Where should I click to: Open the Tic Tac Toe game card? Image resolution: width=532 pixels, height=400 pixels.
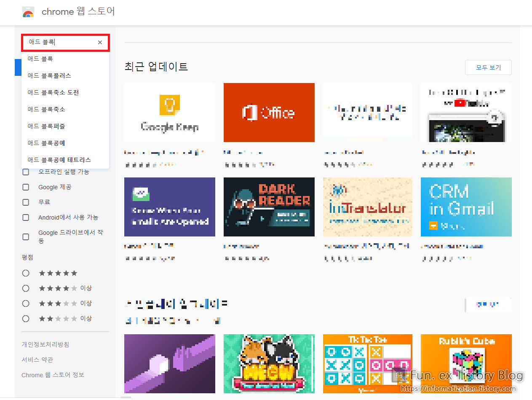pyautogui.click(x=368, y=364)
